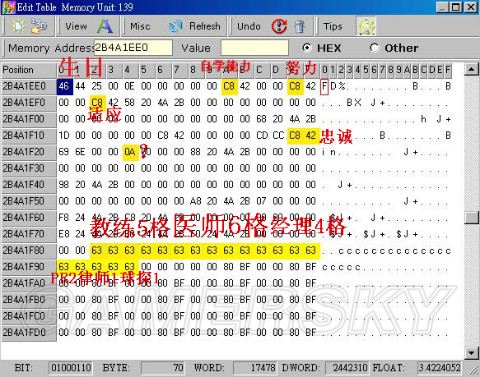Open the Misc menu
Viewport: 480px width, 377px height.
tap(140, 26)
